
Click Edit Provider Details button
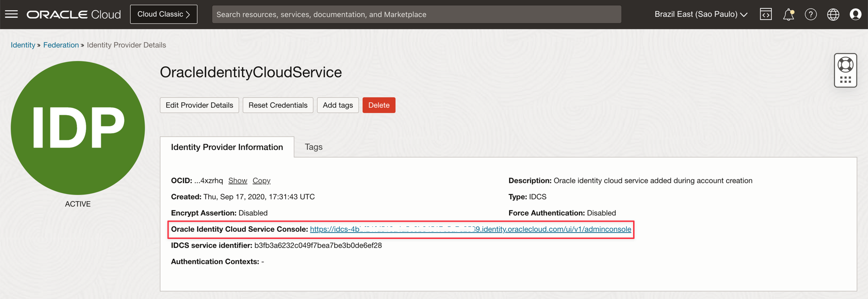pyautogui.click(x=199, y=105)
